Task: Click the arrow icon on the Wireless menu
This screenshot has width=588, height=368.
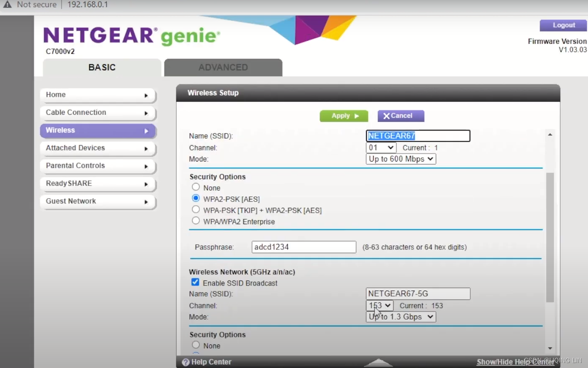Action: point(146,131)
